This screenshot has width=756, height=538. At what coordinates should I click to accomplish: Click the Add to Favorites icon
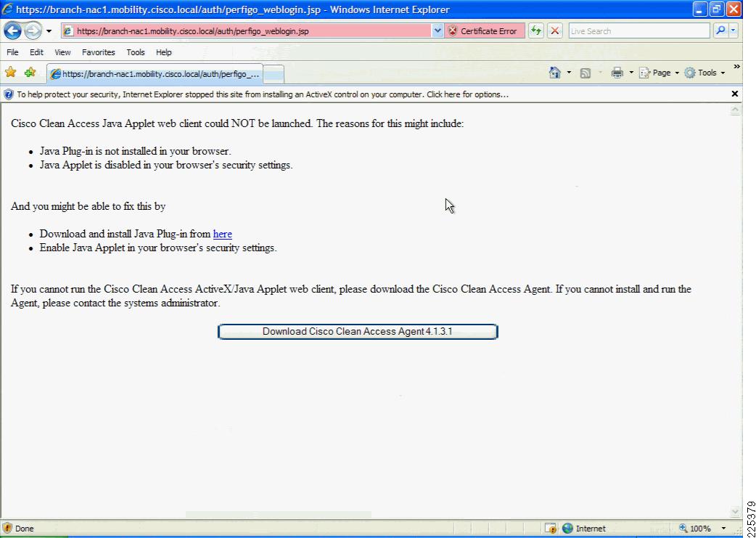pos(30,73)
